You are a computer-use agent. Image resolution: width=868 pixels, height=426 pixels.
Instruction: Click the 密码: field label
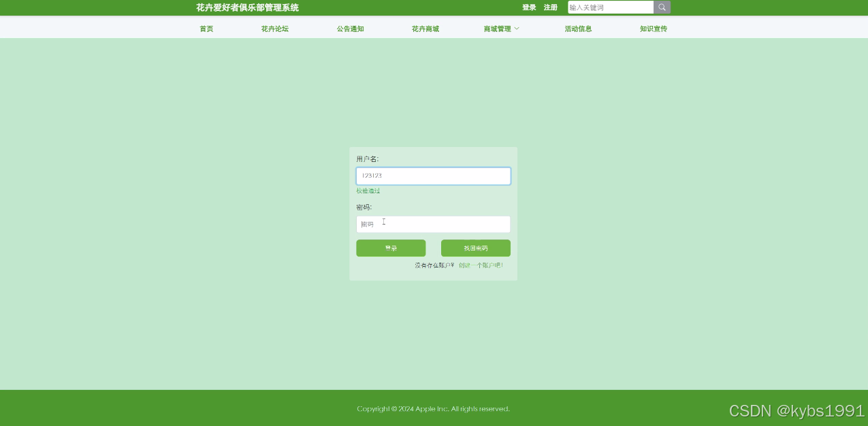click(364, 208)
